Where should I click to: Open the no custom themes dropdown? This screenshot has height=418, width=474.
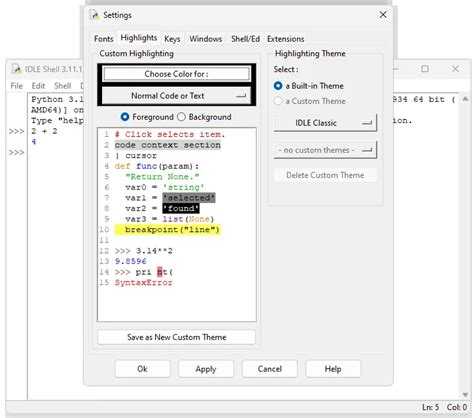click(x=325, y=150)
